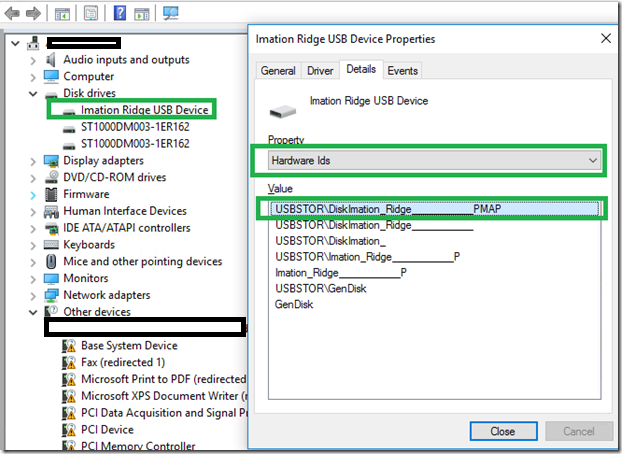Click the Close button in Properties dialog
Screen dimensions: 622x454
(x=503, y=431)
